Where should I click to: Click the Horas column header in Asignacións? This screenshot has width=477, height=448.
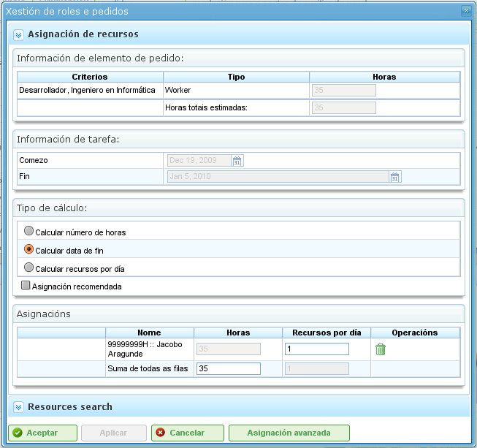point(238,333)
